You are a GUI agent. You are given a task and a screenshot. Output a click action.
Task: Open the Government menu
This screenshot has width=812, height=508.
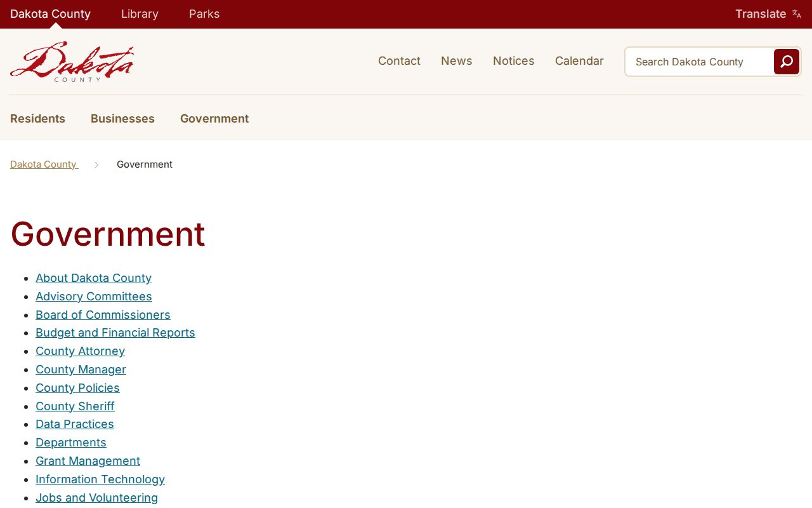tap(214, 119)
